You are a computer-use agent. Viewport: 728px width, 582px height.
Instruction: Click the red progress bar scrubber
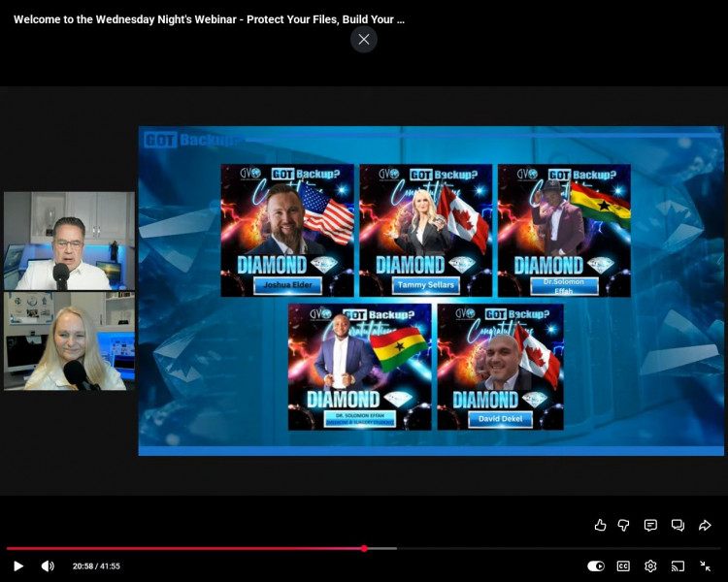pos(364,548)
